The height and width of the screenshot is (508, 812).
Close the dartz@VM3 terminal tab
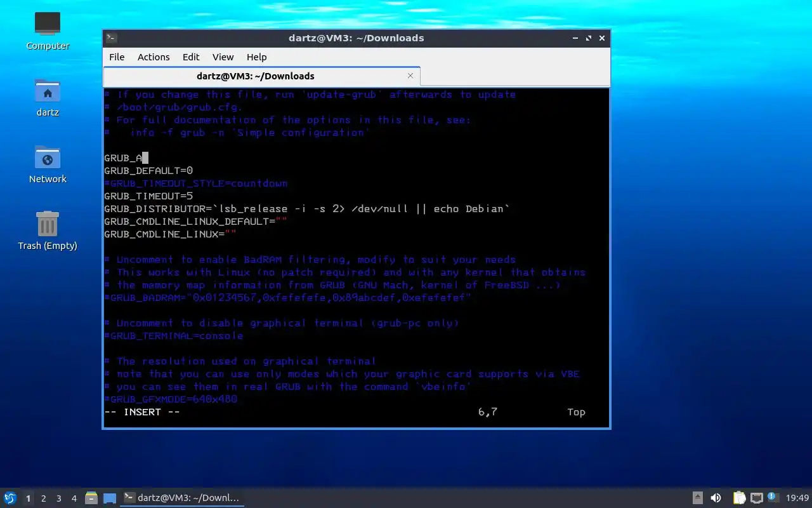[410, 76]
